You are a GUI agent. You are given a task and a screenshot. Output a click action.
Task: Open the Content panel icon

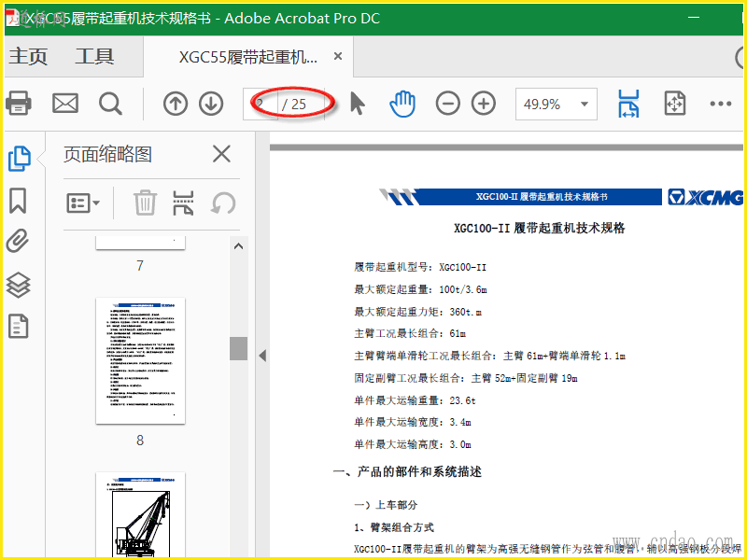point(18,326)
